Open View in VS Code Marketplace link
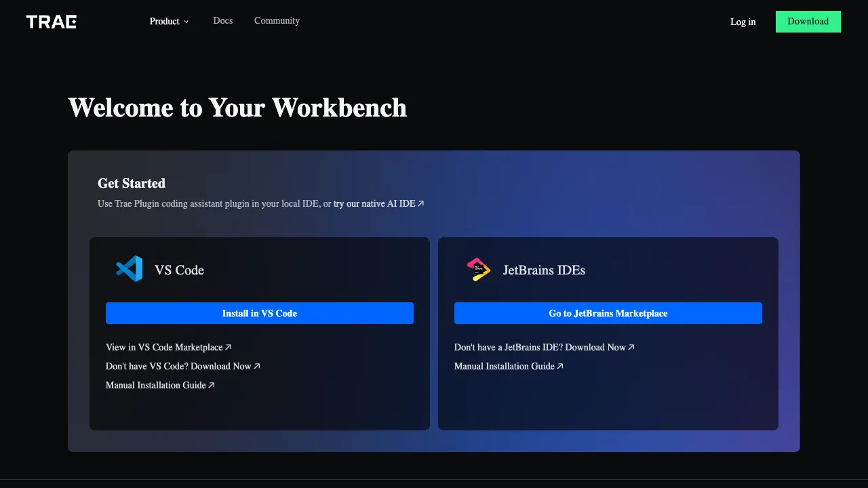Screen dimensions: 868x488 169,347
